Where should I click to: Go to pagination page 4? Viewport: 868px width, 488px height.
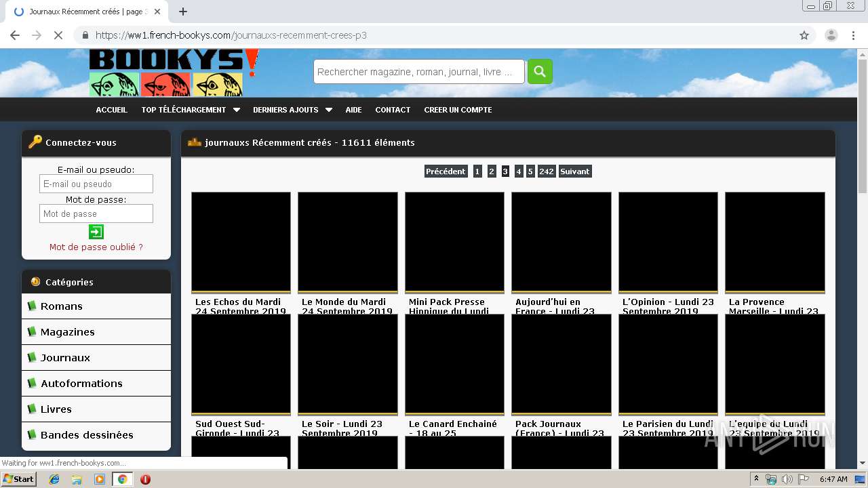click(519, 171)
